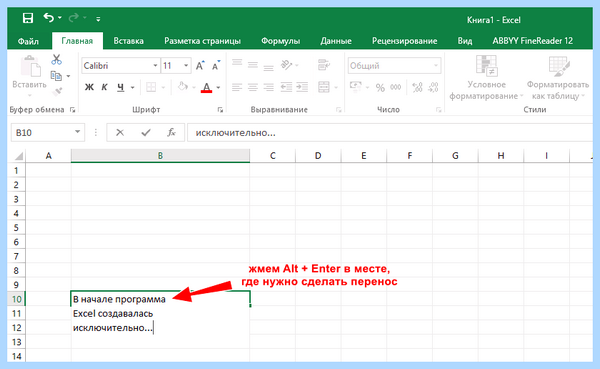The image size is (600, 369).
Task: Click the Redo arrow icon
Action: (73, 18)
